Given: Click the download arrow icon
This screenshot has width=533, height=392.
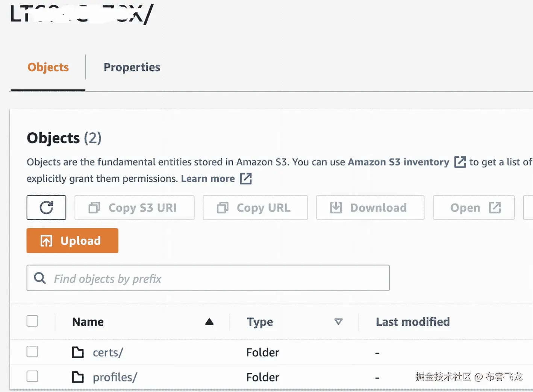Looking at the screenshot, I should point(336,207).
